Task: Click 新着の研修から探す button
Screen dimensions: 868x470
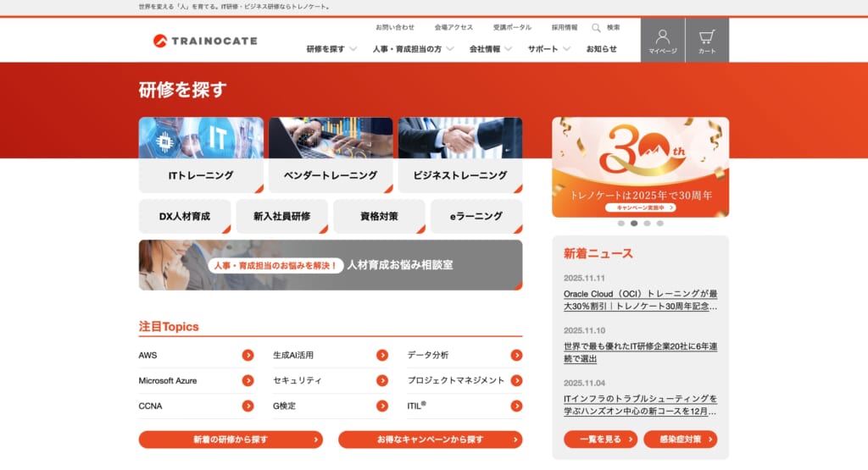Action: (231, 440)
